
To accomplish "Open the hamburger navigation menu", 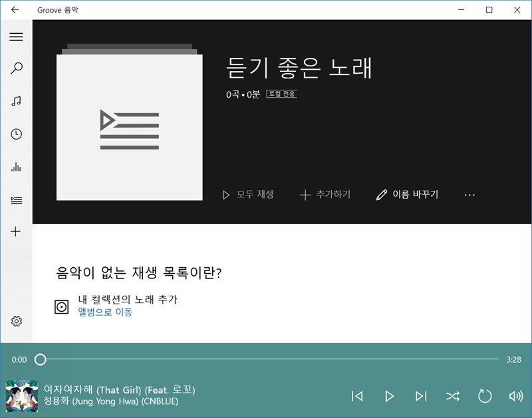I will 16,37.
